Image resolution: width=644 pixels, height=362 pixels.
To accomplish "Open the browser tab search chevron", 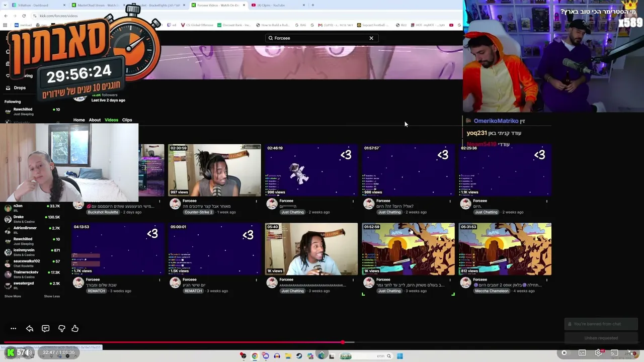I will (5, 5).
